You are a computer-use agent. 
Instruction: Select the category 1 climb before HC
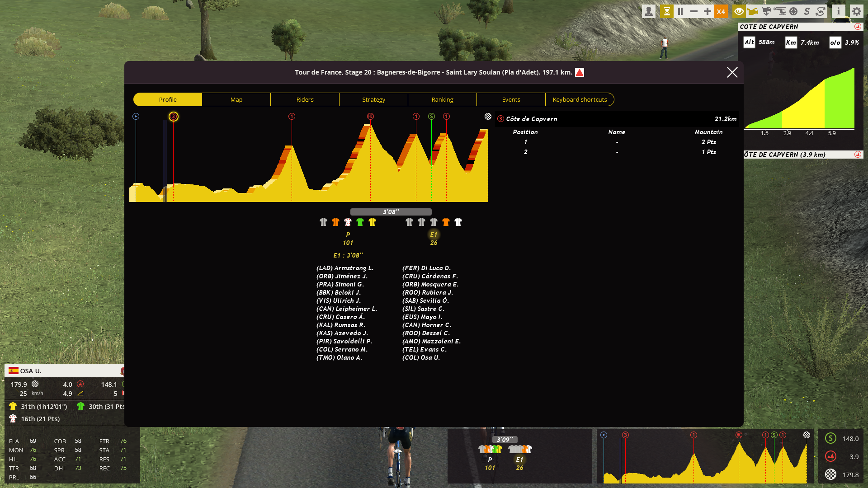[x=292, y=117]
